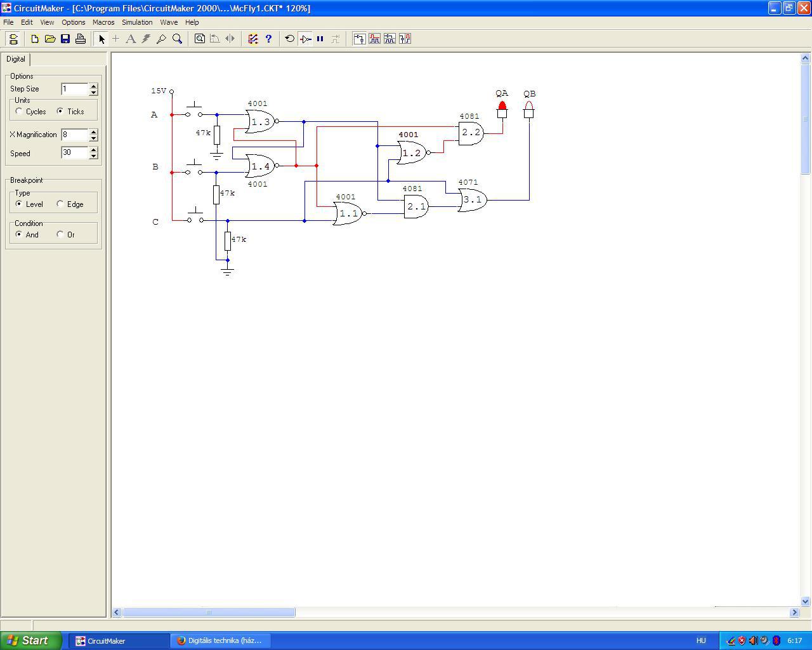Click the QA logic display LED
812x650 pixels.
coord(502,109)
